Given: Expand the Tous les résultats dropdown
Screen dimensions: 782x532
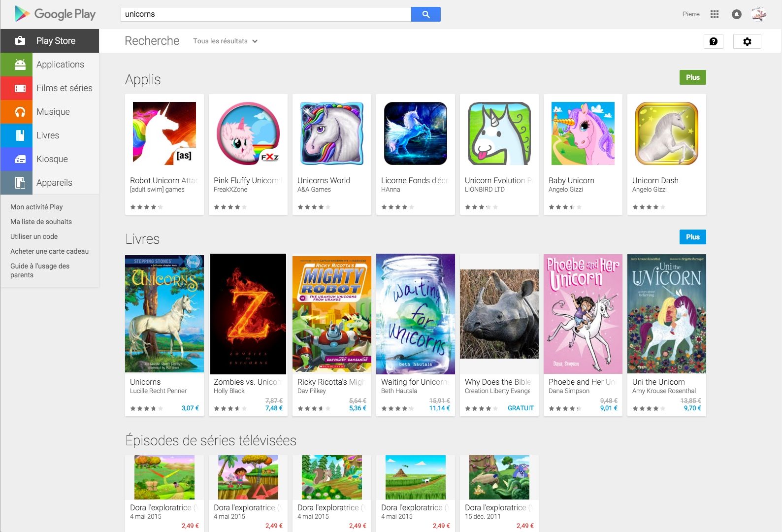Looking at the screenshot, I should tap(225, 41).
